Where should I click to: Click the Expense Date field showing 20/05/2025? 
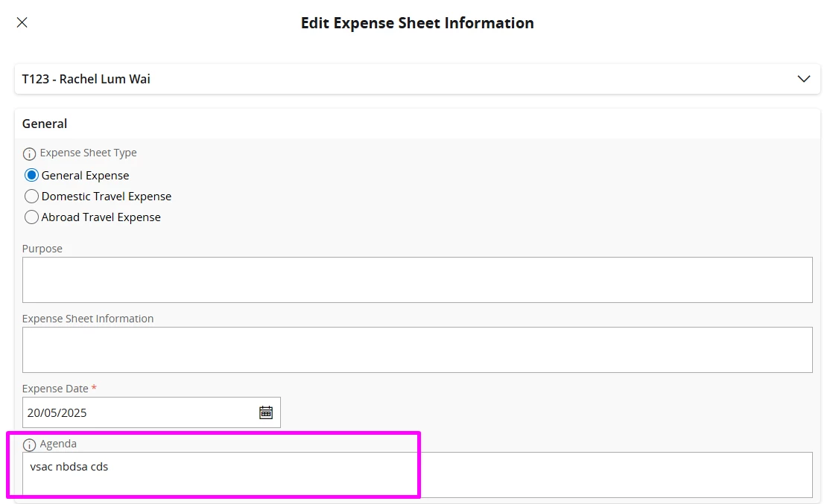point(138,412)
